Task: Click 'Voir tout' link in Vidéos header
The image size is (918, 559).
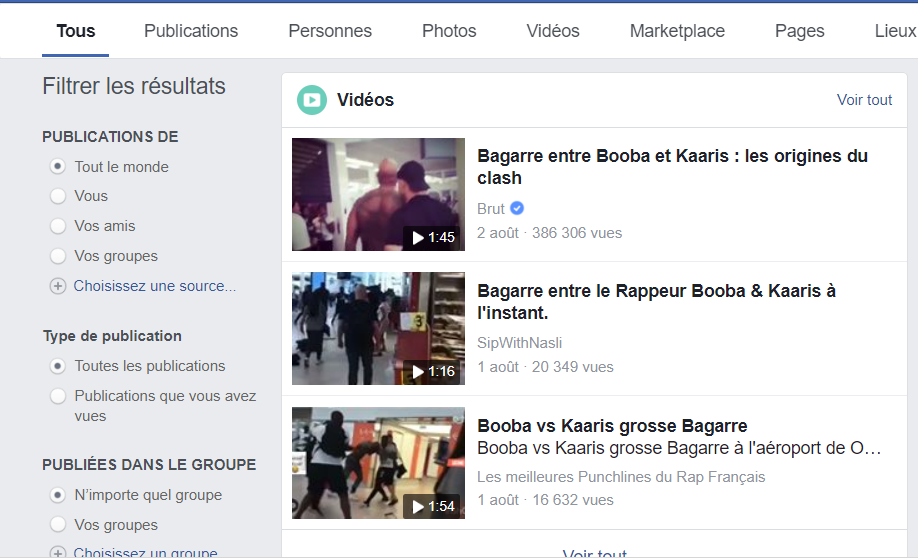Action: click(864, 100)
